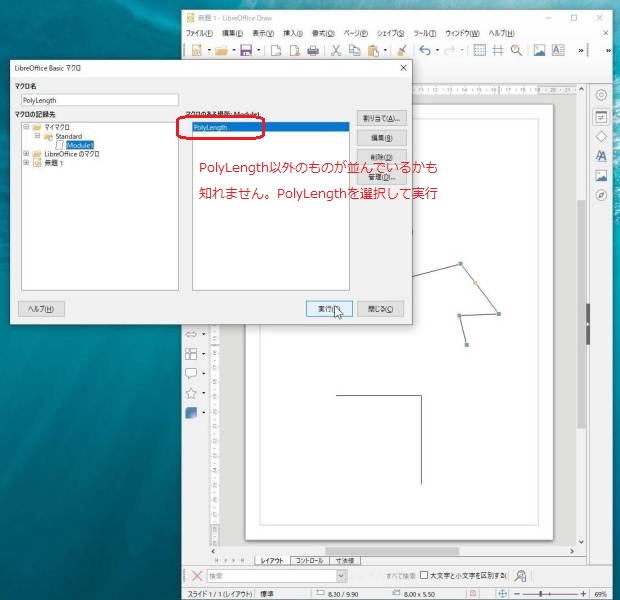Click the Paste clipboard icon
The width and height of the screenshot is (620, 600).
coord(373,51)
